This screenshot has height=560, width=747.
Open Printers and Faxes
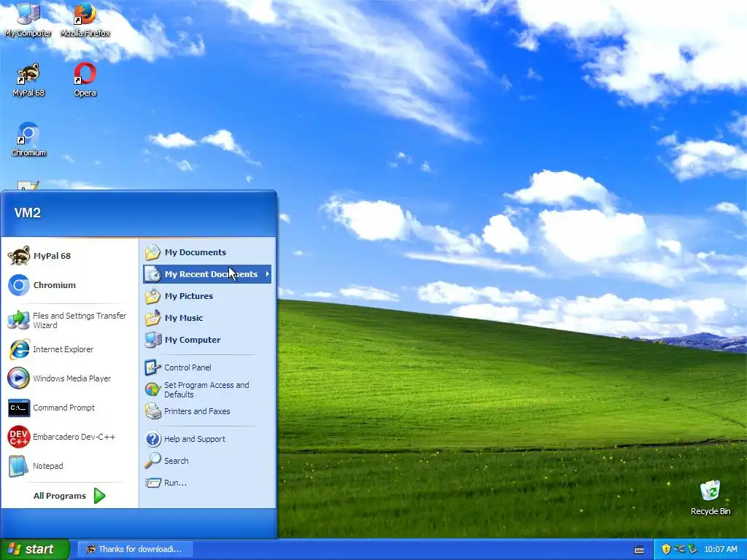[x=207, y=411]
